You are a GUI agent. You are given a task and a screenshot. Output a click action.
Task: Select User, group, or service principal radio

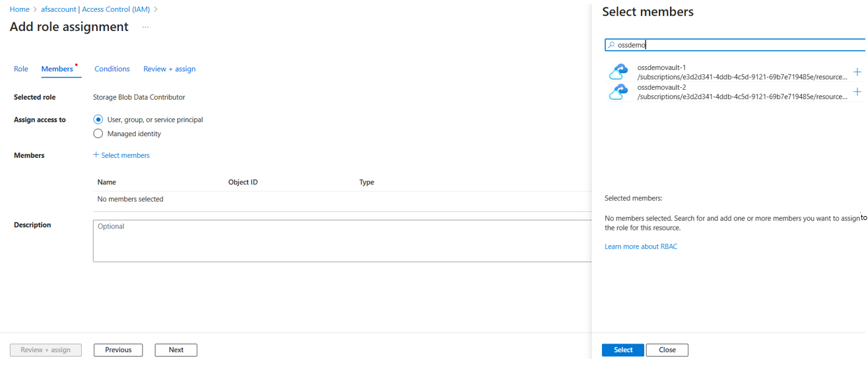(x=98, y=120)
